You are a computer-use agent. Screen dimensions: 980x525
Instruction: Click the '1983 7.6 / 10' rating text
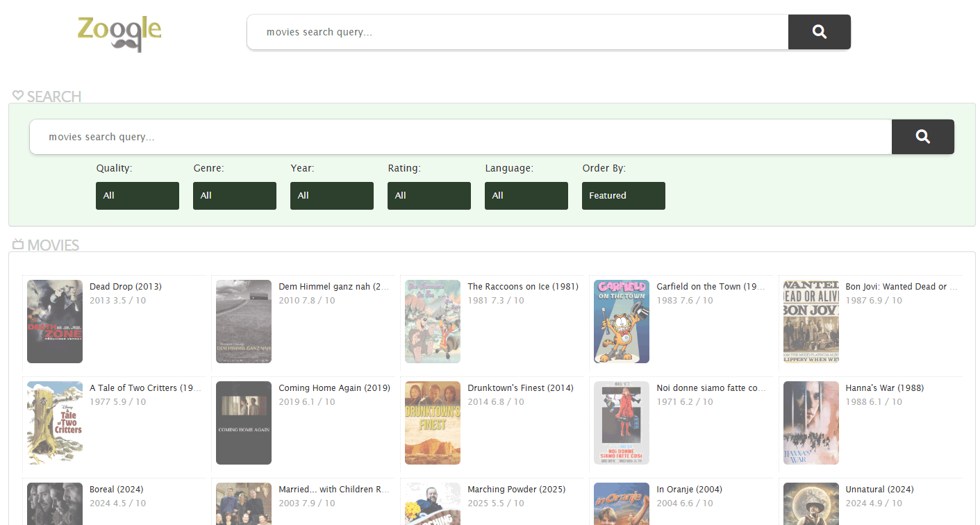pos(685,301)
